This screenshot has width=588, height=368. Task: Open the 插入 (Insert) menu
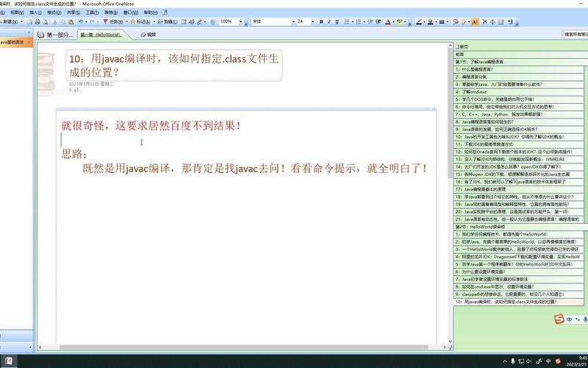(35, 13)
